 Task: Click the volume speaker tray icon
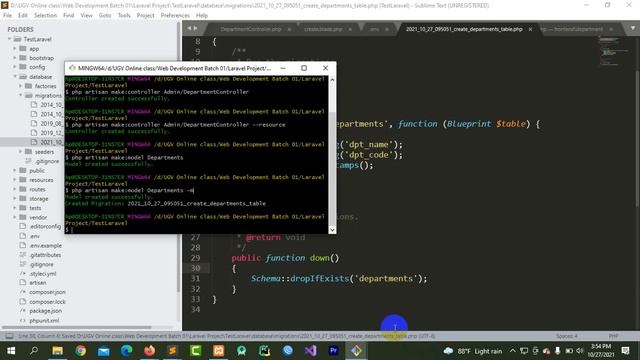pyautogui.click(x=580, y=351)
